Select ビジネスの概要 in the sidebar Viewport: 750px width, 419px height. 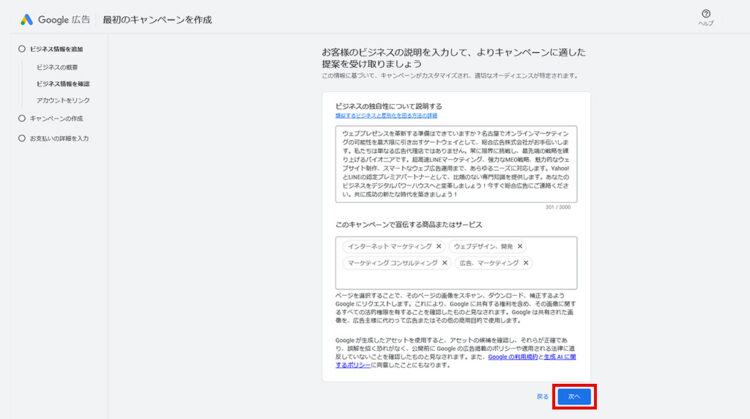click(x=58, y=67)
